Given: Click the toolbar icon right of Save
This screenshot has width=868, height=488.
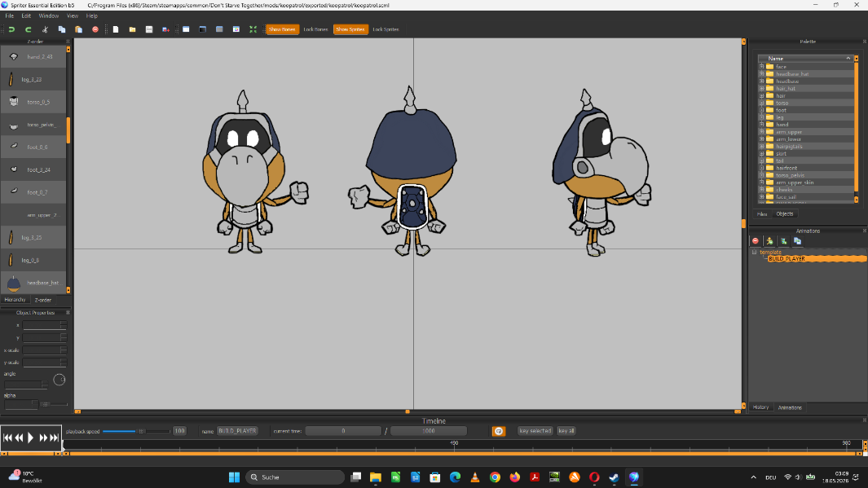Looking at the screenshot, I should pyautogui.click(x=165, y=29).
